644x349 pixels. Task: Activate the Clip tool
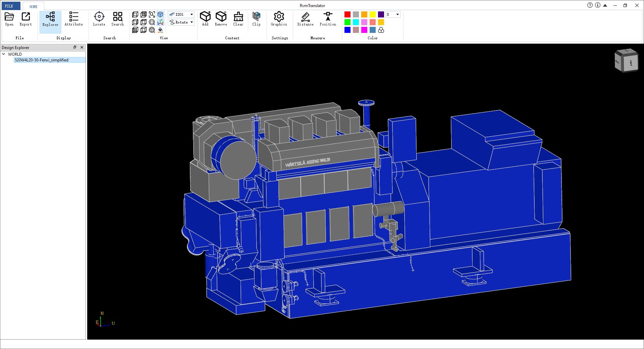pos(256,19)
